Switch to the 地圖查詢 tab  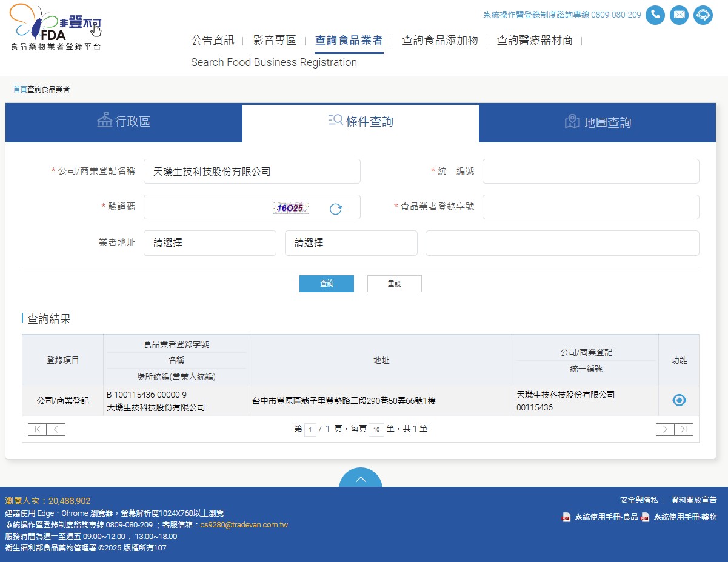pos(597,122)
